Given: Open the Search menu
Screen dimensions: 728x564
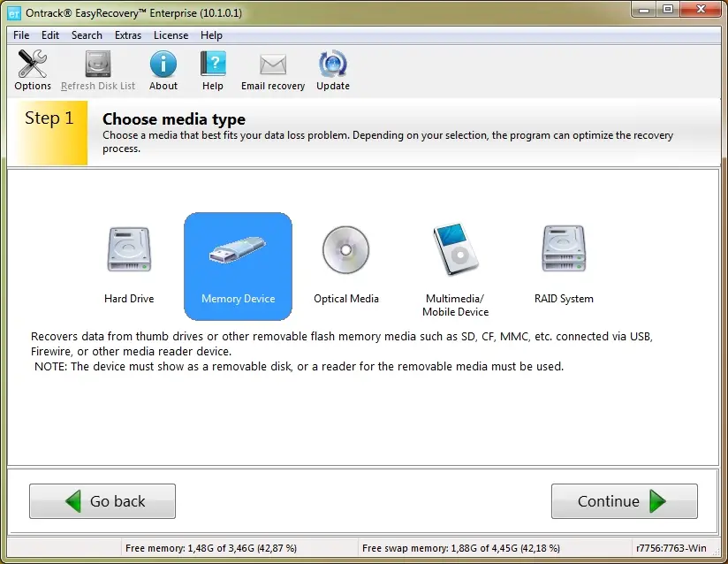Looking at the screenshot, I should point(87,35).
